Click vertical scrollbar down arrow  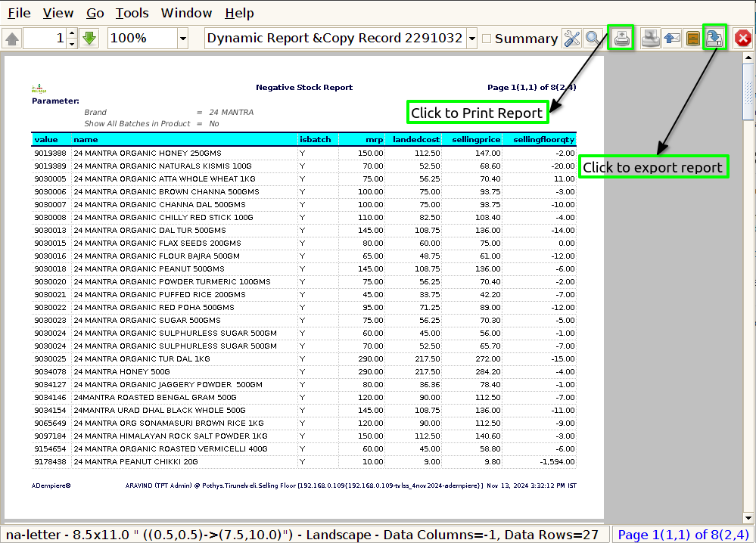pyautogui.click(x=748, y=519)
